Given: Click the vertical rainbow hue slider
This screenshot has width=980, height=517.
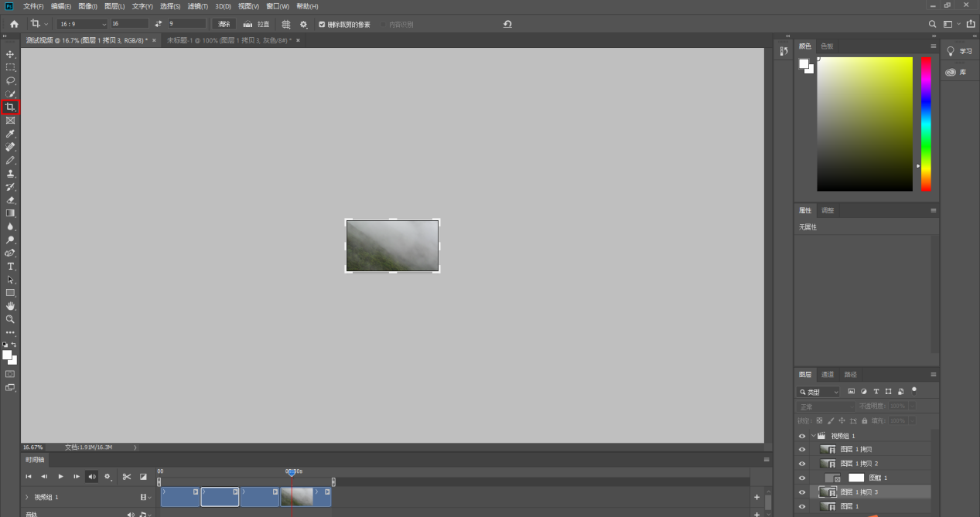Looking at the screenshot, I should click(x=926, y=124).
